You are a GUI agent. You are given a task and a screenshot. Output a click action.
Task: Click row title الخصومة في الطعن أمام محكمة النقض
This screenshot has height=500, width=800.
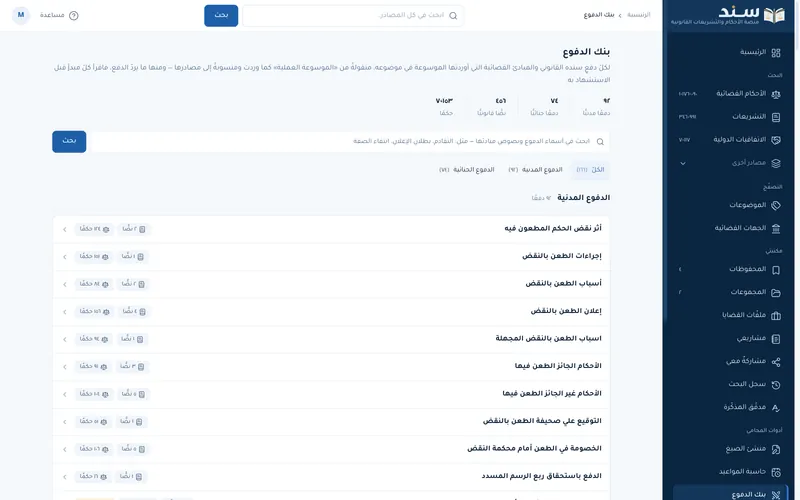pos(534,449)
